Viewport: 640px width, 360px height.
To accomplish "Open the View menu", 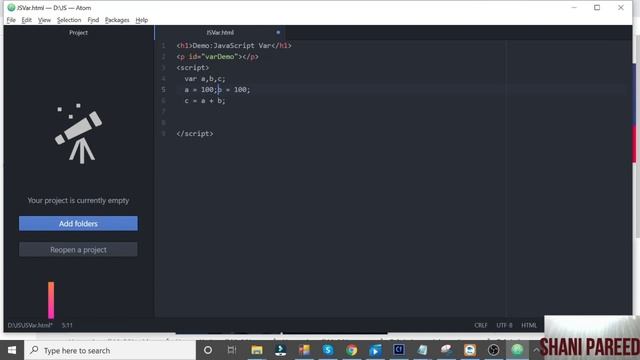I will [x=44, y=20].
